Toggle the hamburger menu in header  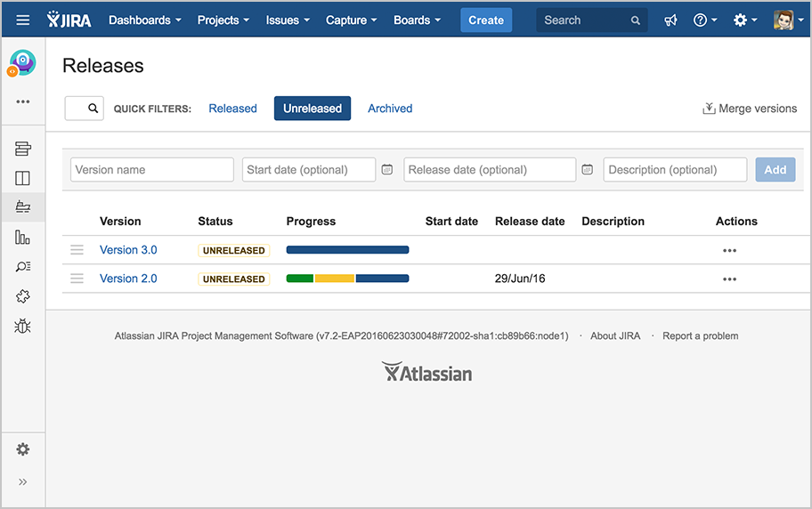click(23, 20)
